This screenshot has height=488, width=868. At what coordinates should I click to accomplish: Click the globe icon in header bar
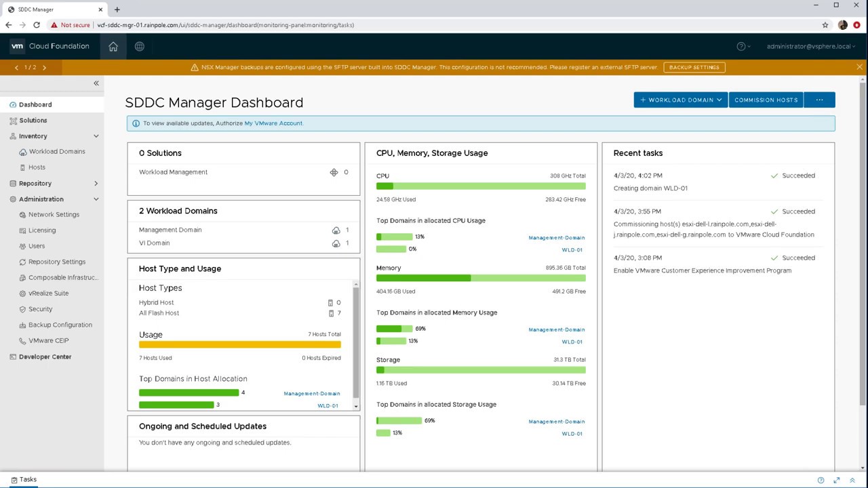139,46
